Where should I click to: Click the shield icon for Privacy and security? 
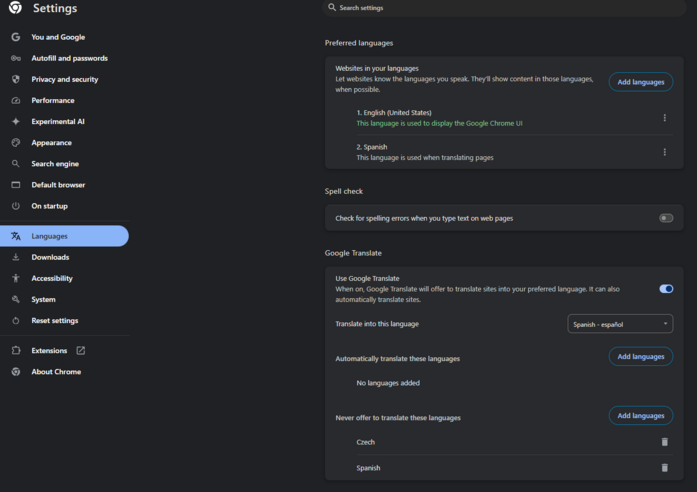(16, 79)
